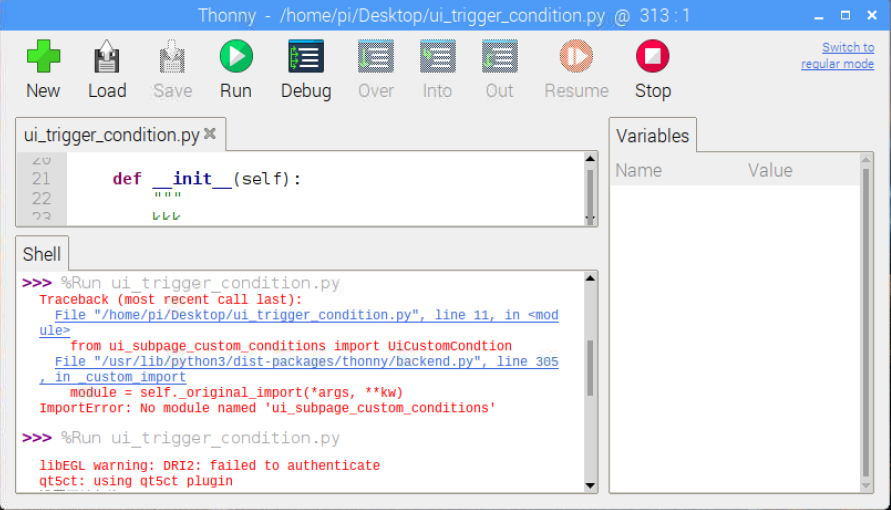Click the Save toolbar icon
The image size is (891, 510).
pyautogui.click(x=172, y=56)
